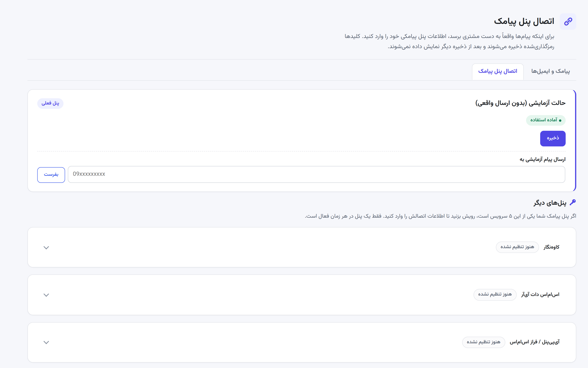The width and height of the screenshot is (588, 368).
Task: Select the اتصال پنل پیامک tab
Action: point(498,71)
